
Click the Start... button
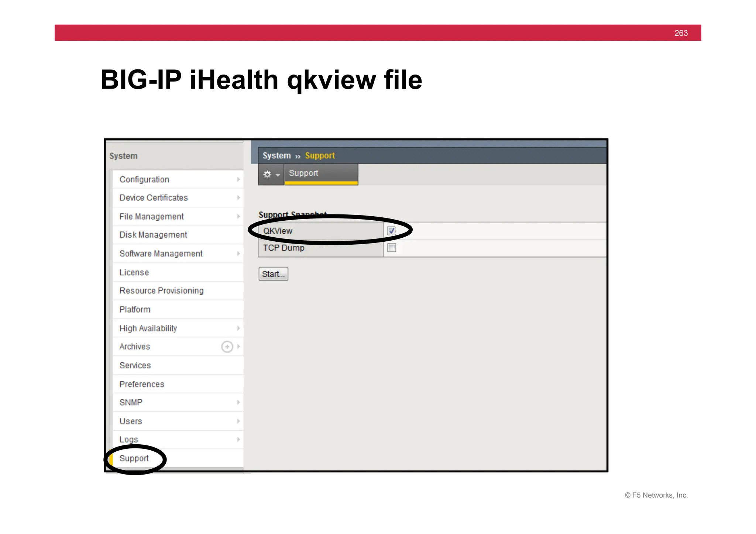pos(273,274)
